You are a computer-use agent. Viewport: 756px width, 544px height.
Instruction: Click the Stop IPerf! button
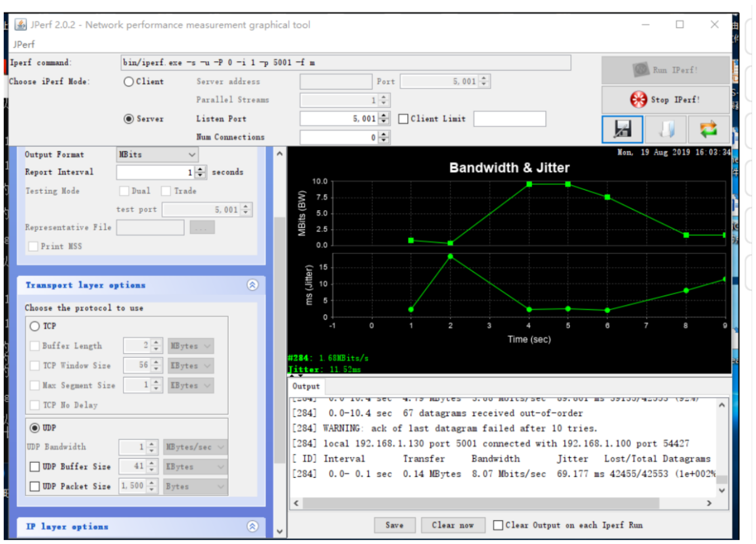click(x=665, y=100)
